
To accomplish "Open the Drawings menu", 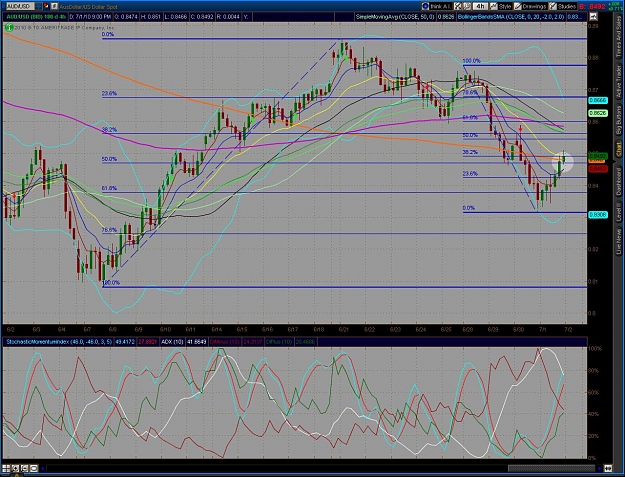I will 530,6.
